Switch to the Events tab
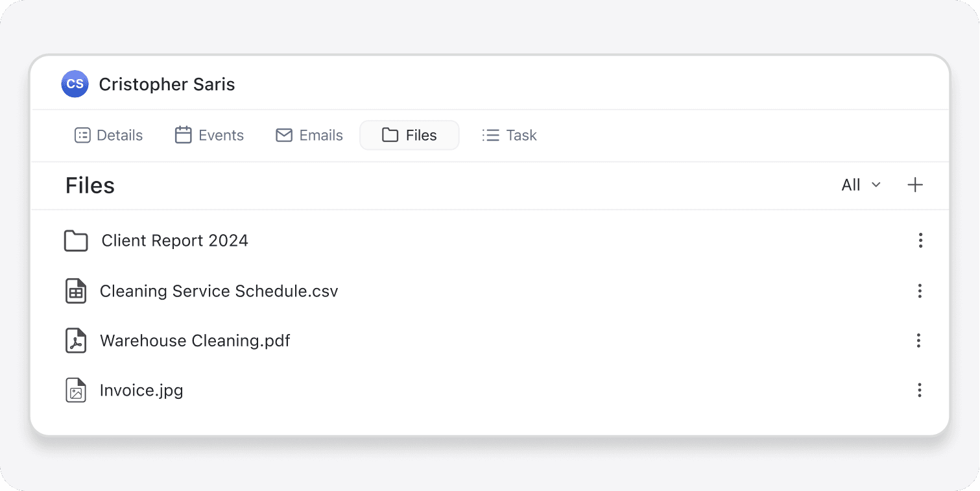The image size is (980, 491). (x=209, y=136)
